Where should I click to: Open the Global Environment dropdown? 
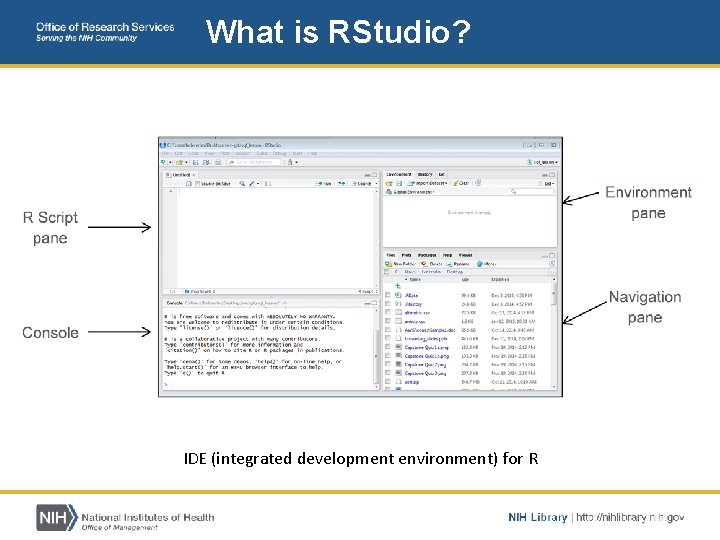pyautogui.click(x=410, y=192)
